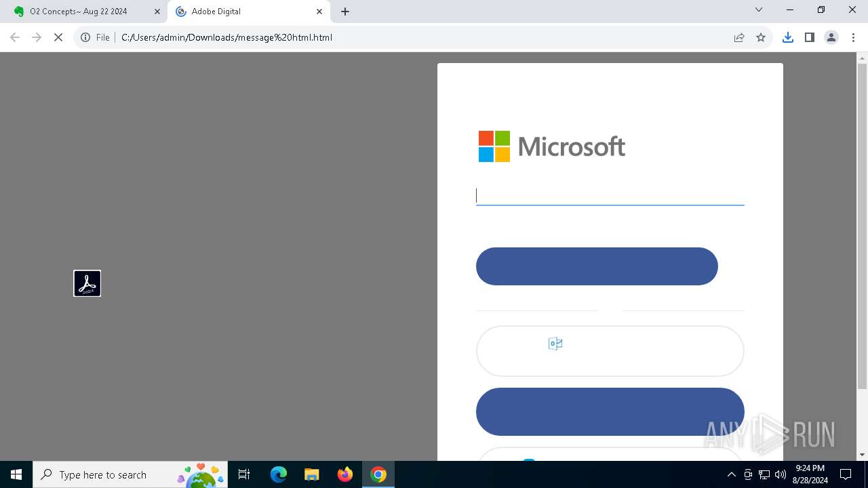Image resolution: width=868 pixels, height=488 pixels.
Task: Switch to the O2 Concepts Aug 22 2024 tab
Action: (x=85, y=12)
